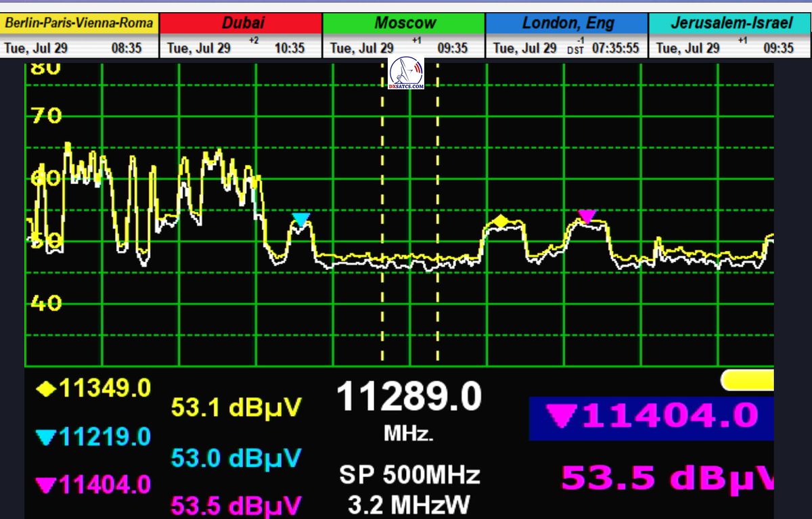Viewport: 812px width, 519px height.
Task: Select the magenta triangle marker on the spectrum
Action: [x=587, y=216]
